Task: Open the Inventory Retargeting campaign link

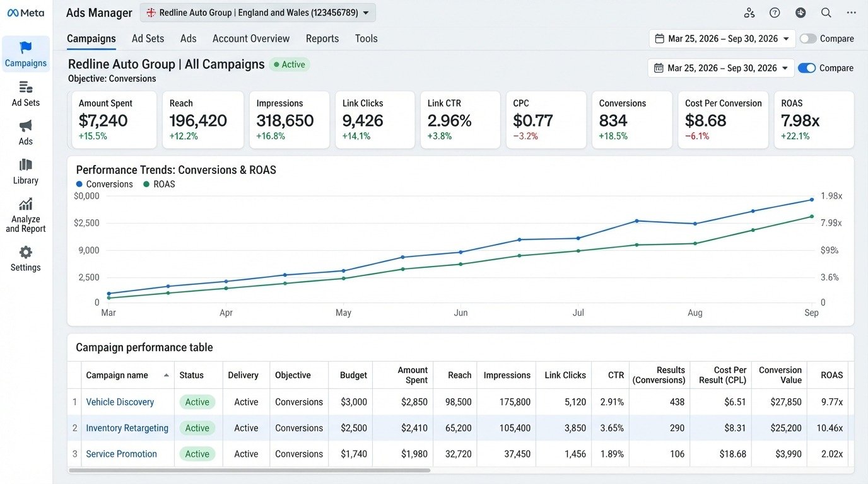Action: 127,428
